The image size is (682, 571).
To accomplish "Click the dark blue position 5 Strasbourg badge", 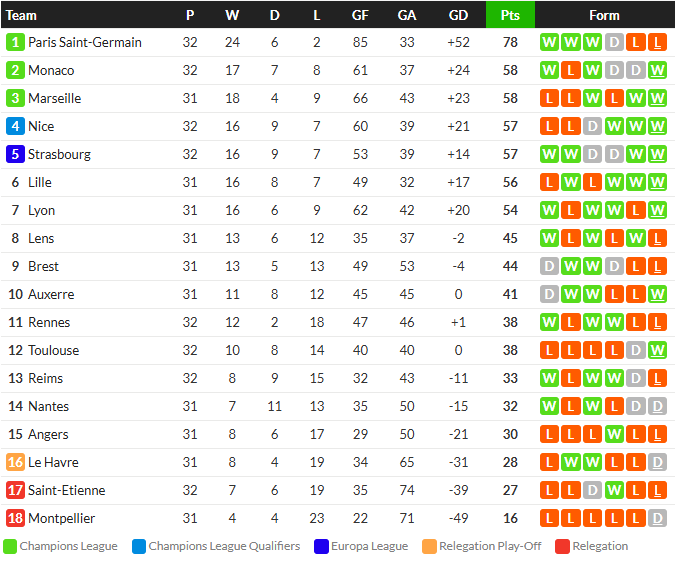I will (15, 154).
